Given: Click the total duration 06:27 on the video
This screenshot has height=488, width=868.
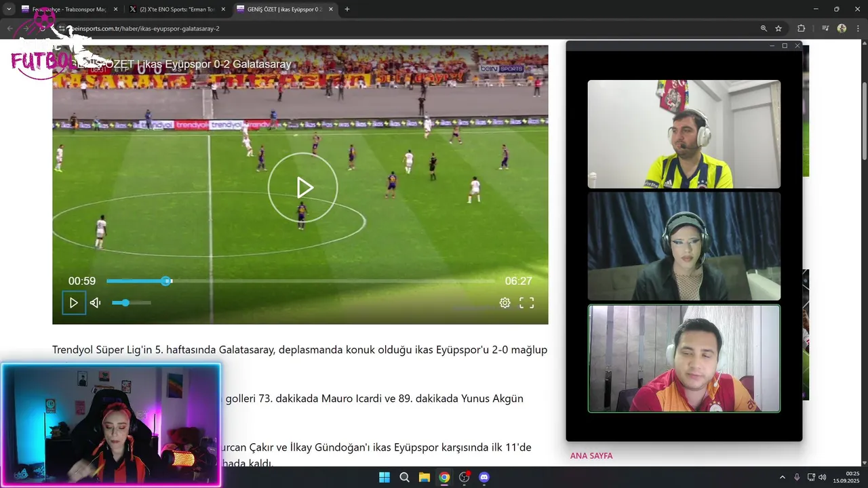Looking at the screenshot, I should [519, 281].
